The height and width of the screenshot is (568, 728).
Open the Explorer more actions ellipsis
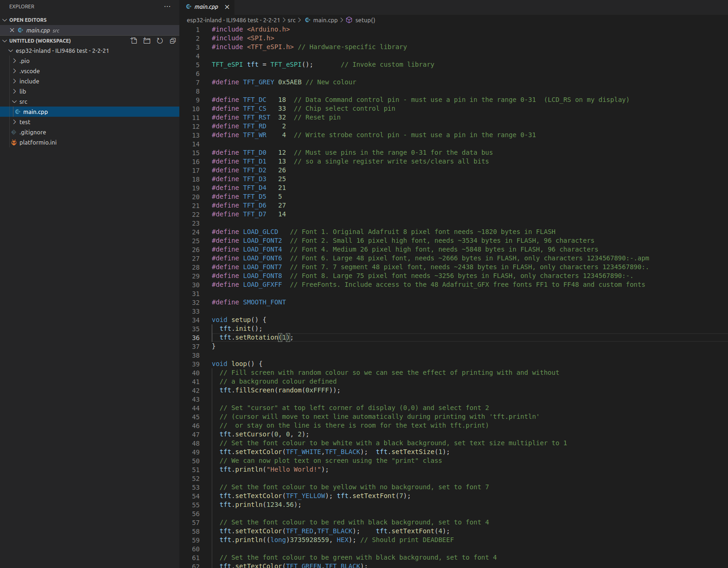[x=167, y=6]
